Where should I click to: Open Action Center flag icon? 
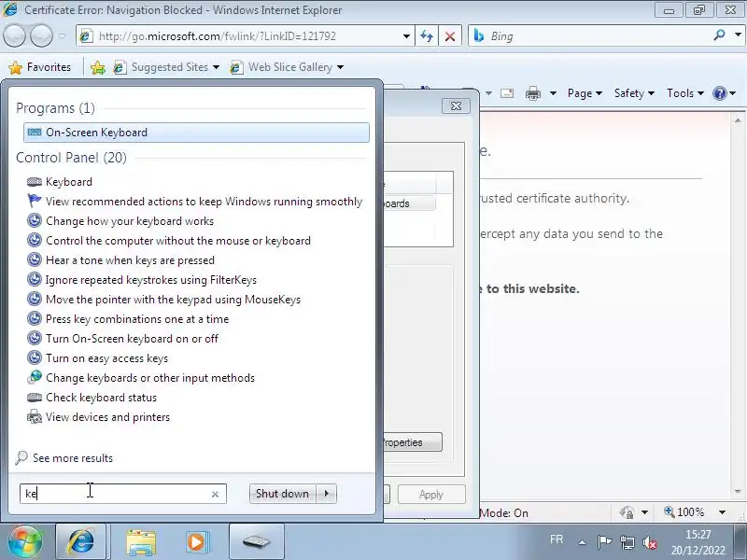[604, 542]
